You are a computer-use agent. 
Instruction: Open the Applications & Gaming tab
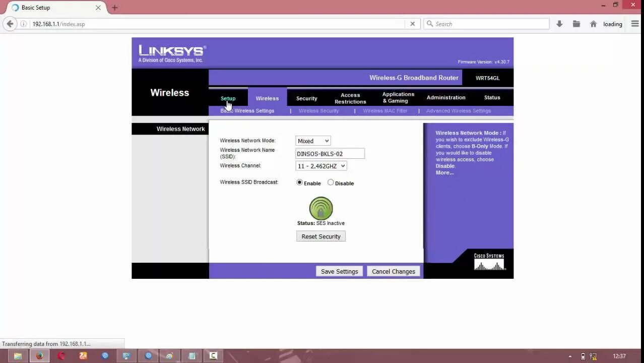point(398,97)
